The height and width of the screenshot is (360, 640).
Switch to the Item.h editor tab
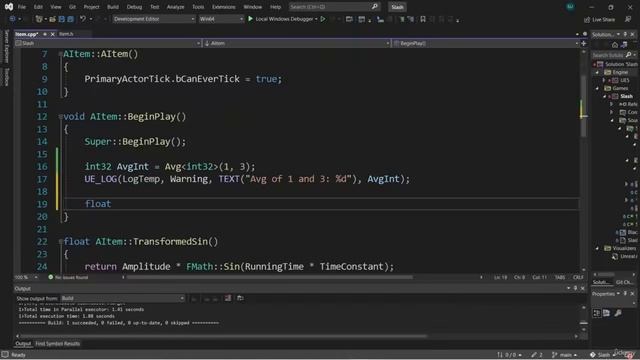tap(66, 34)
